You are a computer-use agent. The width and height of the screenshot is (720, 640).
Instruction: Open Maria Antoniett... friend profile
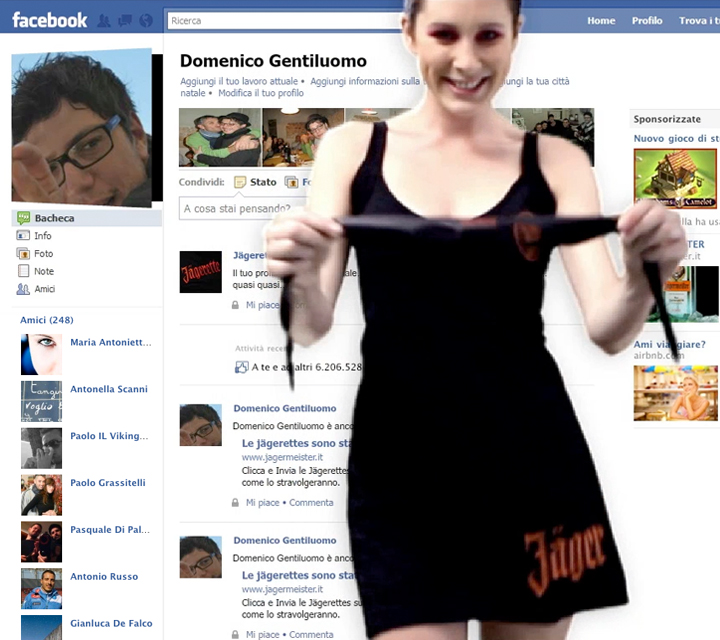coord(111,342)
